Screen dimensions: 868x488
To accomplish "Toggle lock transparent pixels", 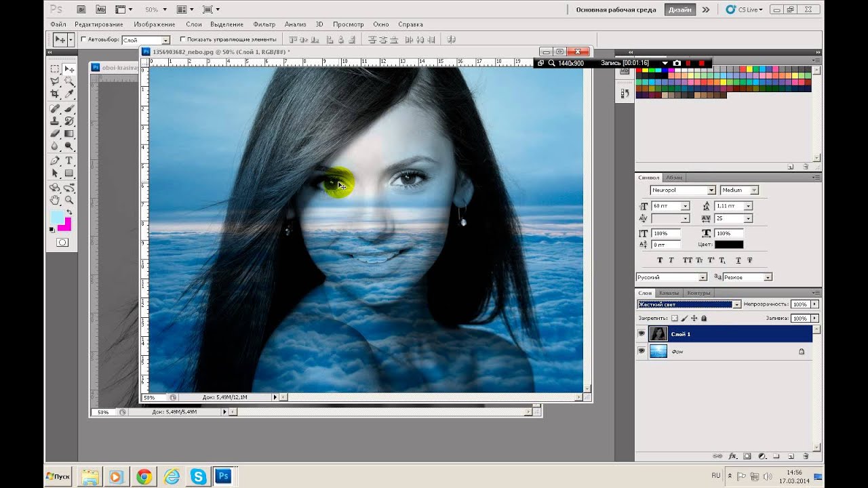I will click(674, 318).
